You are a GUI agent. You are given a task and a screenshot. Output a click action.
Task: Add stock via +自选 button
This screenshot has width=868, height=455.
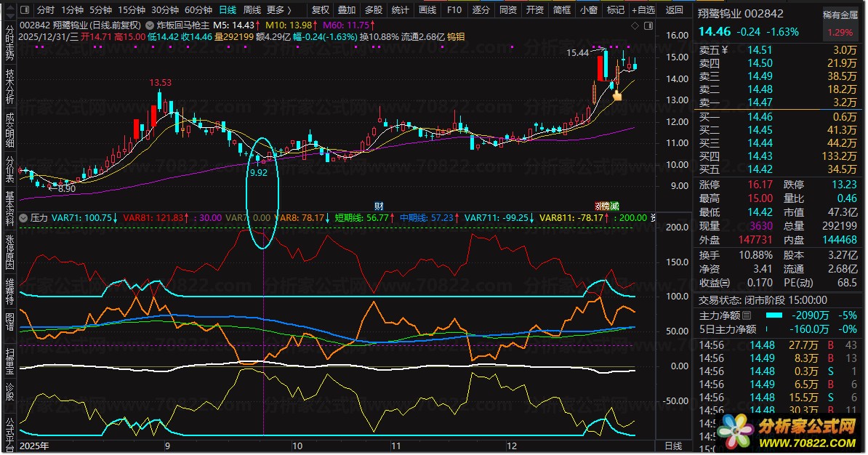pos(643,10)
